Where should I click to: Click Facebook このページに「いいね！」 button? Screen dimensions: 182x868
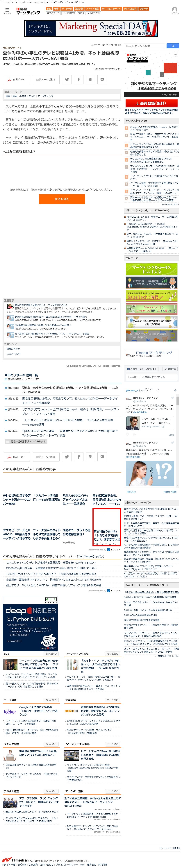142,369
